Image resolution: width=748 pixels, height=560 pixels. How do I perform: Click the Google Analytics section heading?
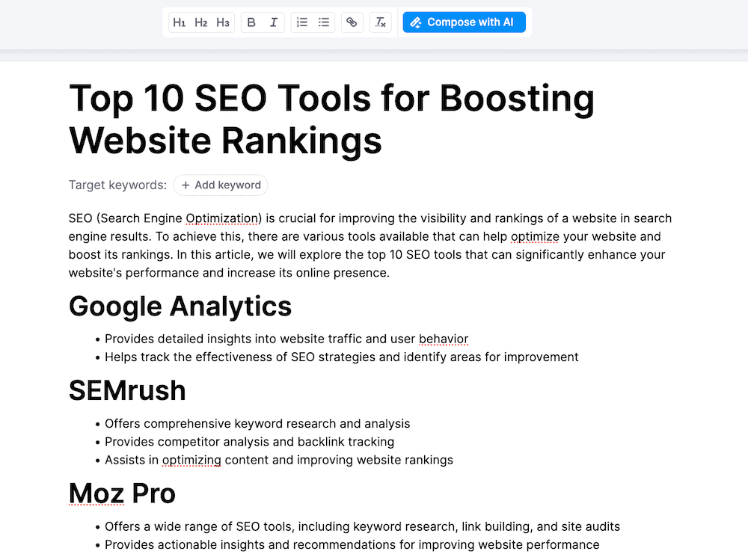(x=180, y=307)
